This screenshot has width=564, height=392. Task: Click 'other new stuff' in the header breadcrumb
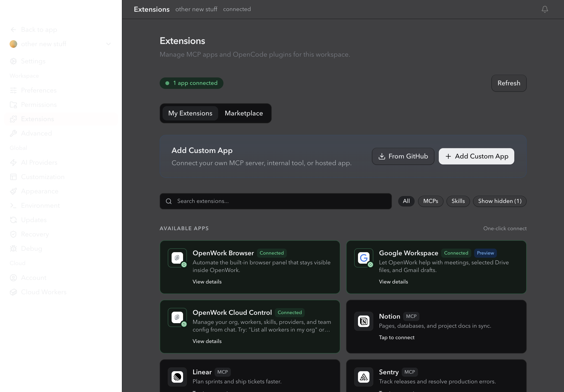tap(196, 9)
